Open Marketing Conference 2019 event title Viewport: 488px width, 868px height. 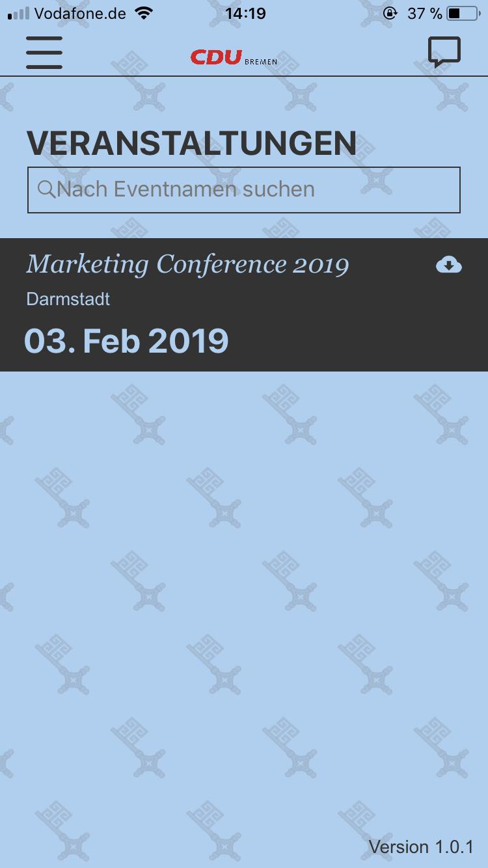187,264
